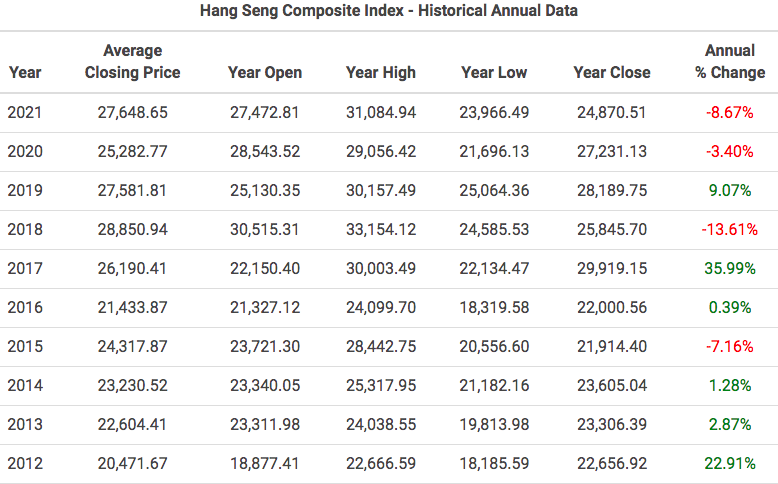778x484 pixels.
Task: Select the 2015 year cell
Action: pyautogui.click(x=25, y=346)
